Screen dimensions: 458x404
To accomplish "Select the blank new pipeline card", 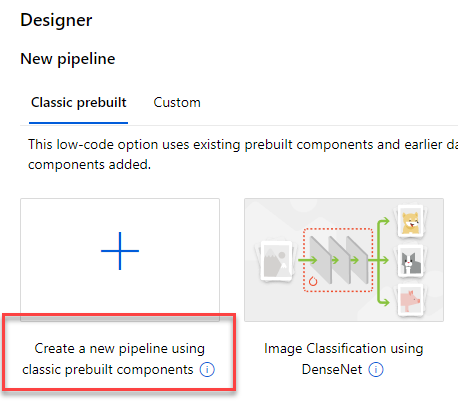I will tap(120, 260).
